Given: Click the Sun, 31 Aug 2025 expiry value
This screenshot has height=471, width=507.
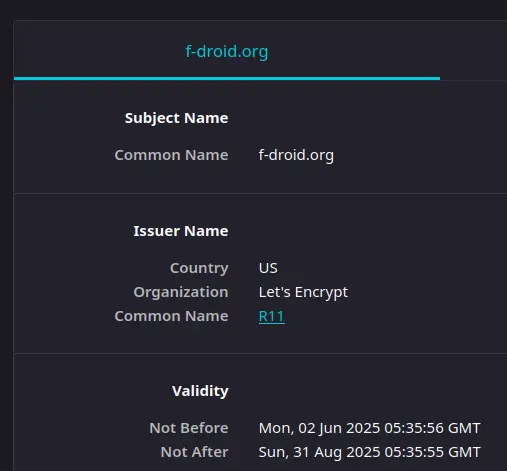Looking at the screenshot, I should coord(369,452).
